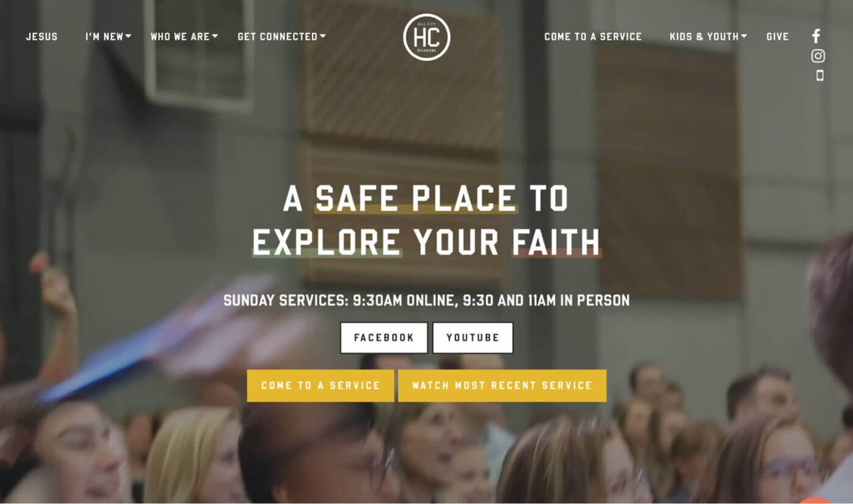Open the Instagram icon in header
The image size is (853, 504).
coord(818,56)
